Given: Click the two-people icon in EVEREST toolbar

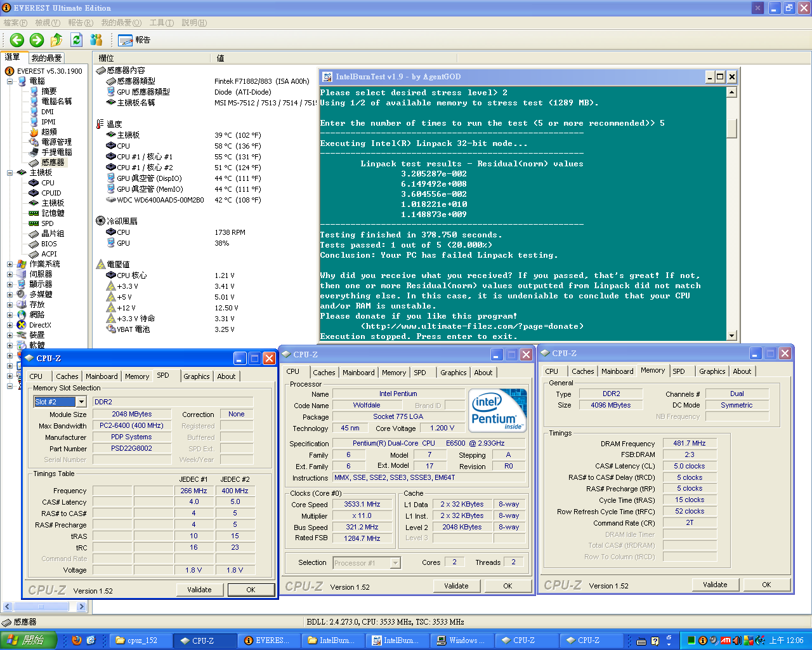Looking at the screenshot, I should 96,40.
